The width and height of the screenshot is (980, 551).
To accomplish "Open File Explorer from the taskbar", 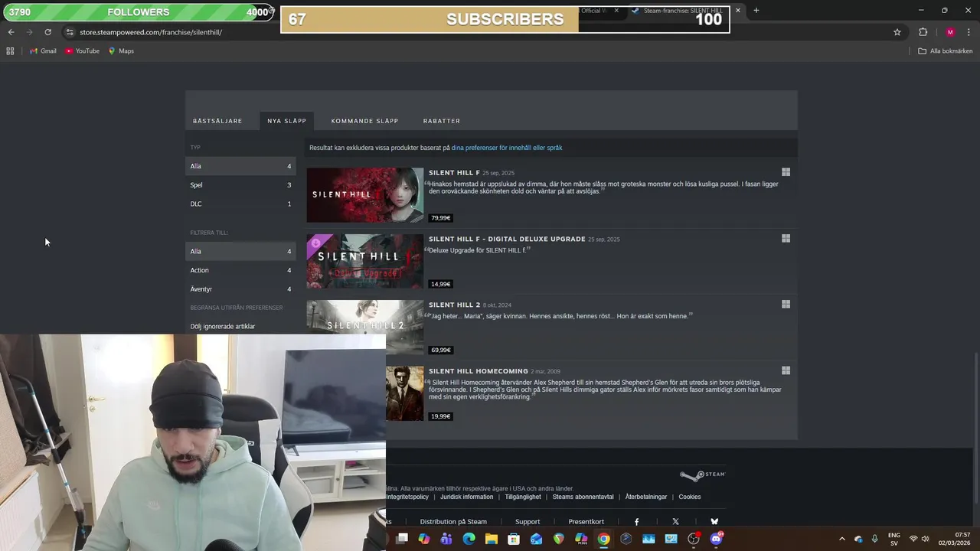I will point(491,539).
